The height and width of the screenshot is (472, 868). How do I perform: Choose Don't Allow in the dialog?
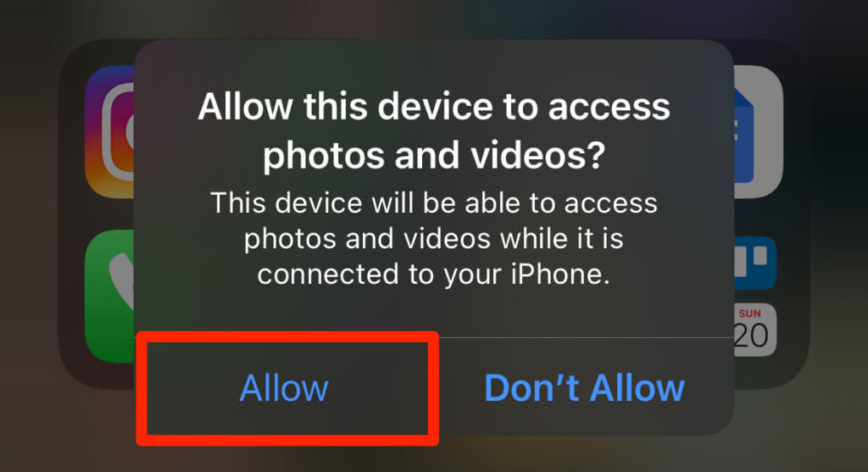[585, 387]
